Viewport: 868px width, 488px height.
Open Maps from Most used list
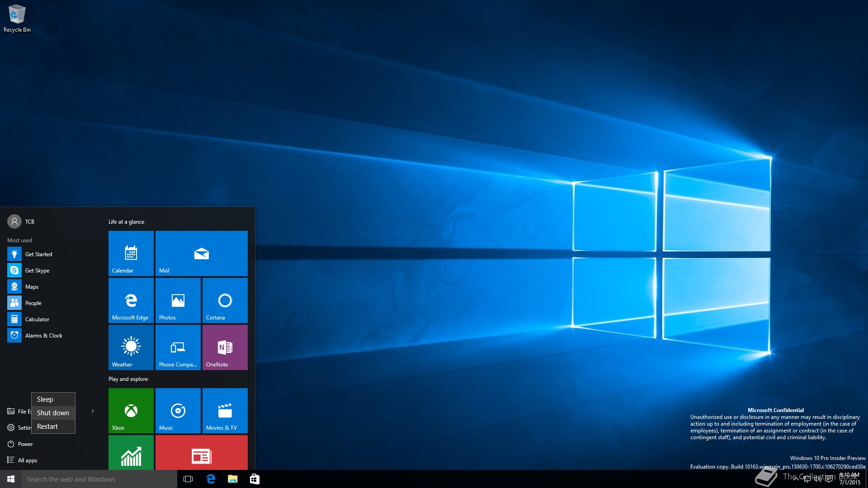click(52, 286)
